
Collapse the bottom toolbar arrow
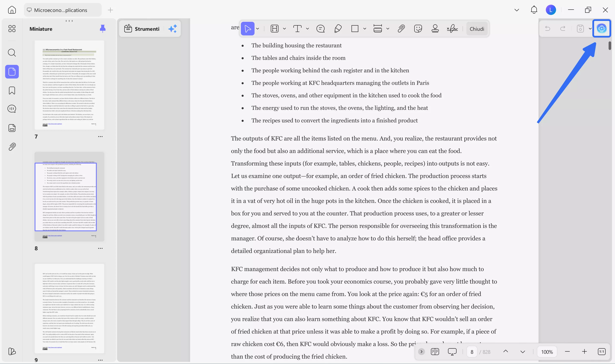(x=421, y=352)
